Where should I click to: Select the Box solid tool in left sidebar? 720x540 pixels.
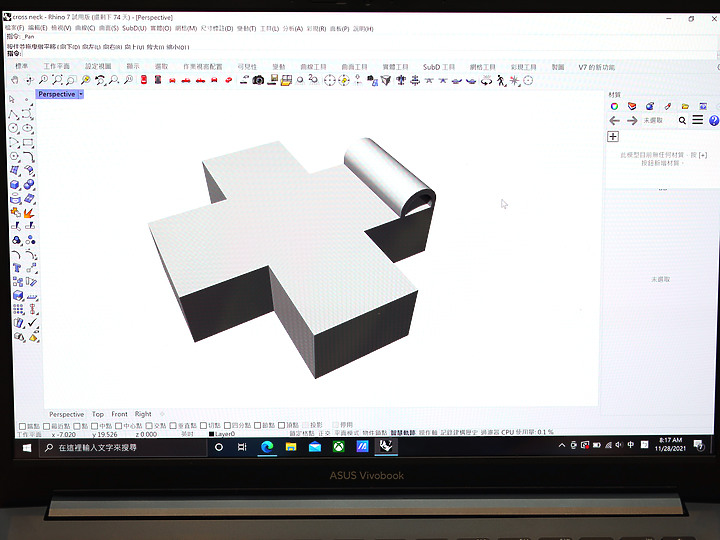[x=15, y=185]
